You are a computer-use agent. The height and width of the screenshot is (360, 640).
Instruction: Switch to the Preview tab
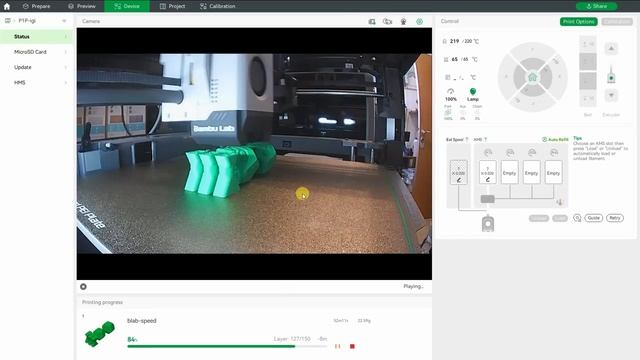tap(82, 6)
